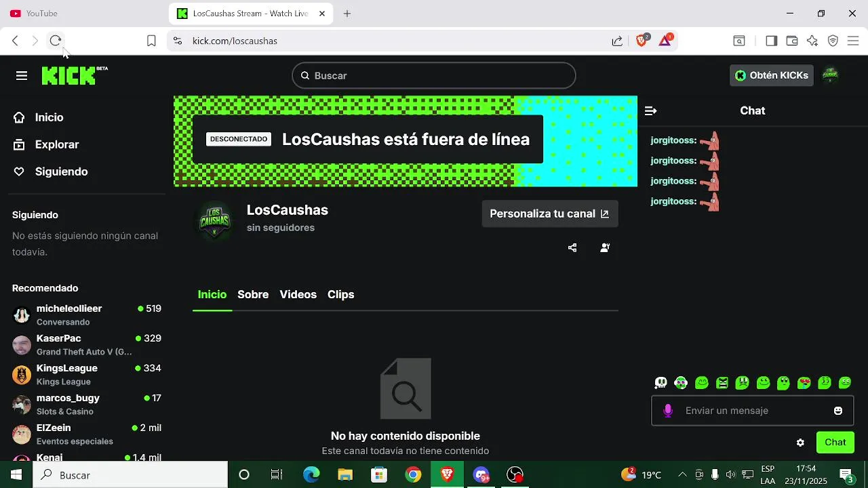Open recommended channel marcos_bugy

pos(87,405)
